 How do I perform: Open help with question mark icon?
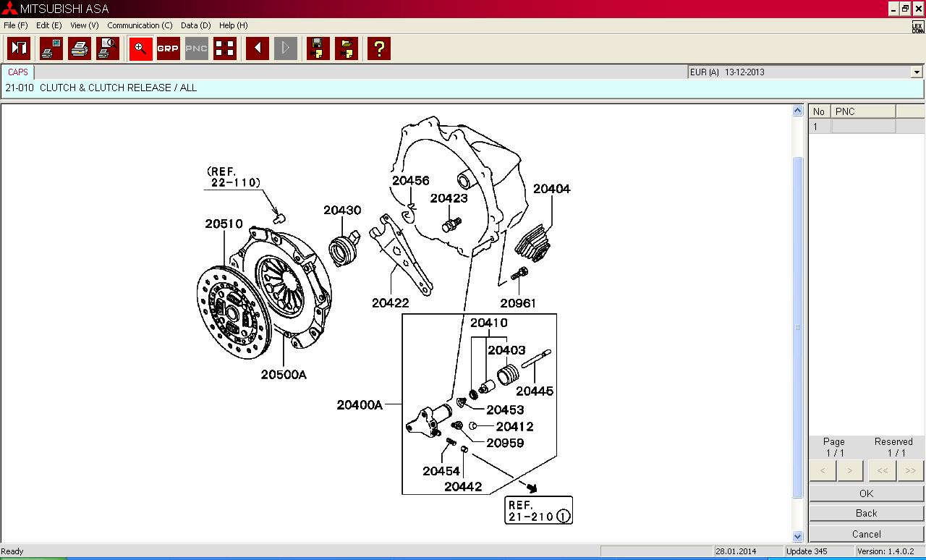tap(378, 48)
